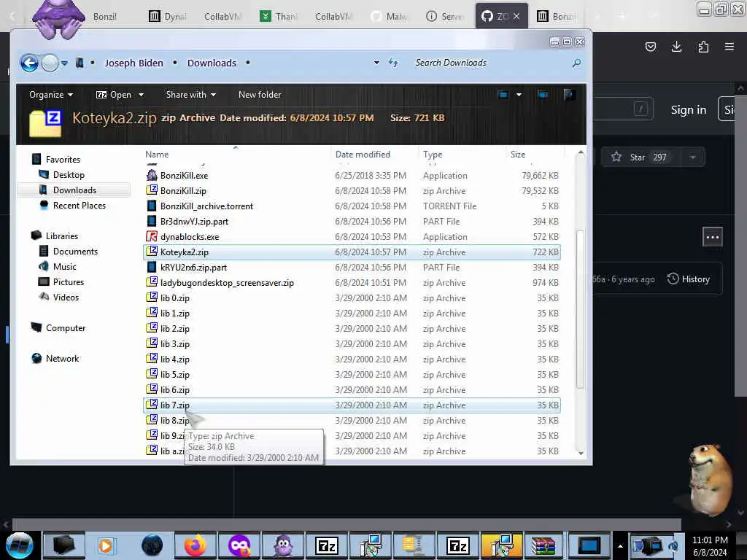
Task: Toggle the preview pane icon
Action: click(543, 95)
